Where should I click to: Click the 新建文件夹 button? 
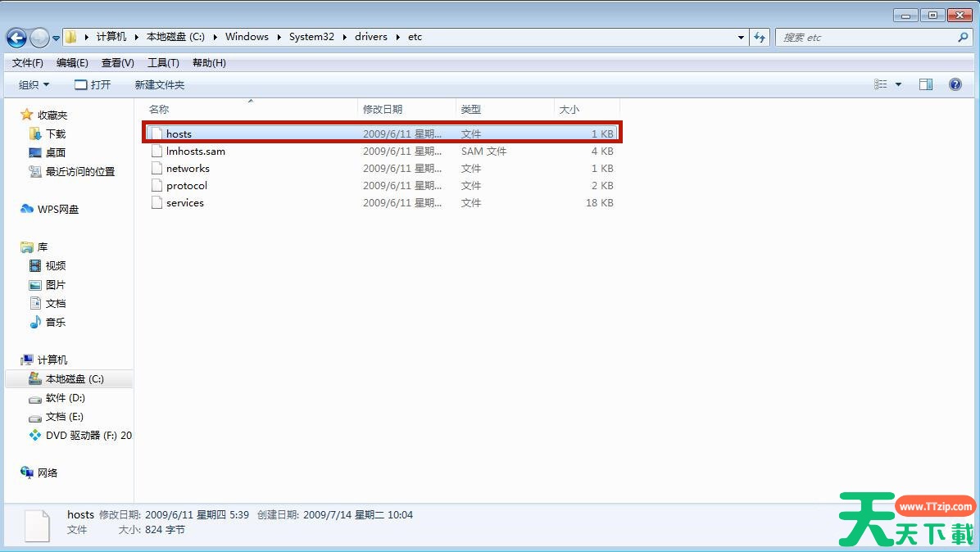click(160, 84)
